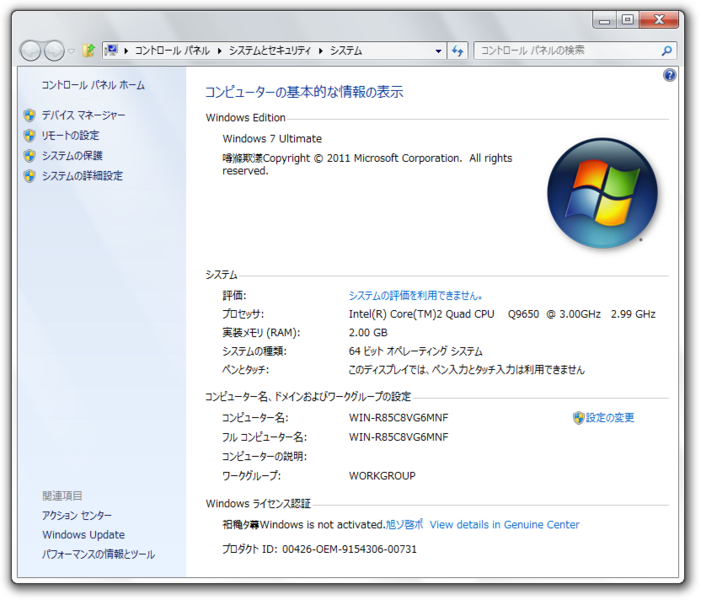This screenshot has height=600, width=701.
Task: Click the garbled activation link after not activated
Action: pos(404,525)
